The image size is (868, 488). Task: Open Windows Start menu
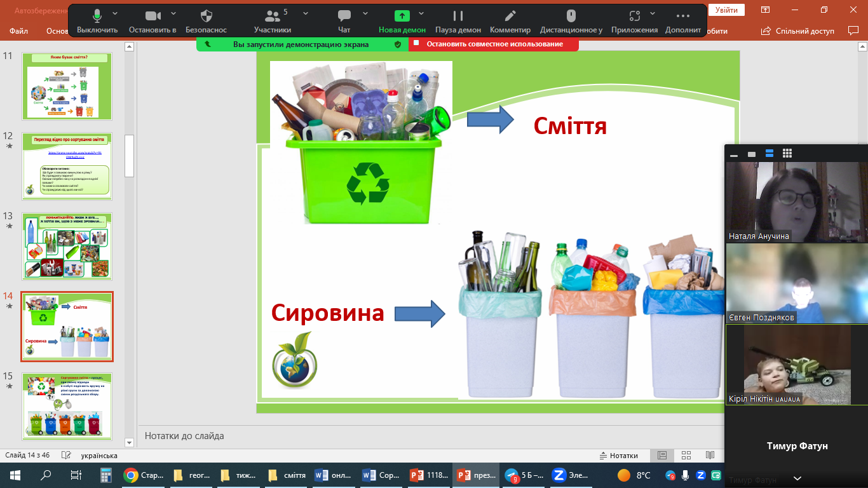click(15, 475)
